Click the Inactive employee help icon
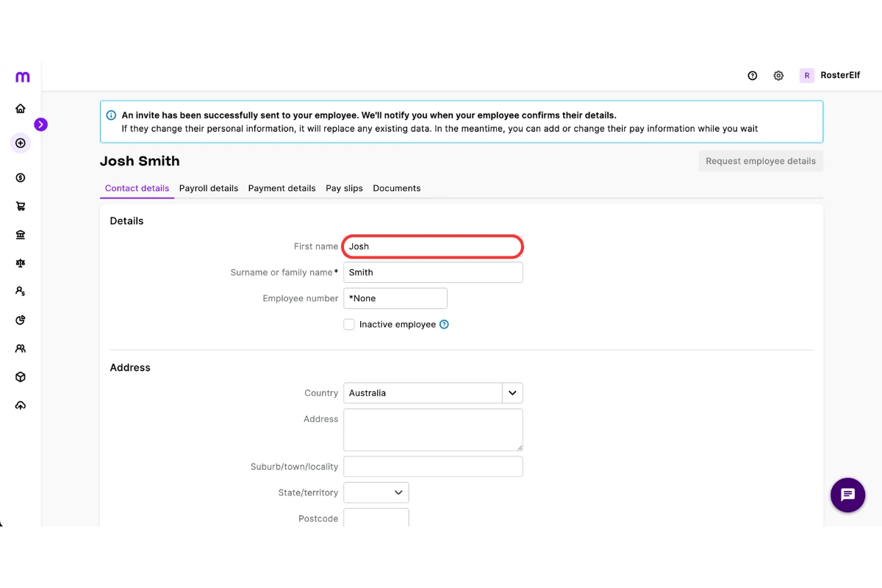Viewport: 882px width, 588px height. tap(444, 324)
